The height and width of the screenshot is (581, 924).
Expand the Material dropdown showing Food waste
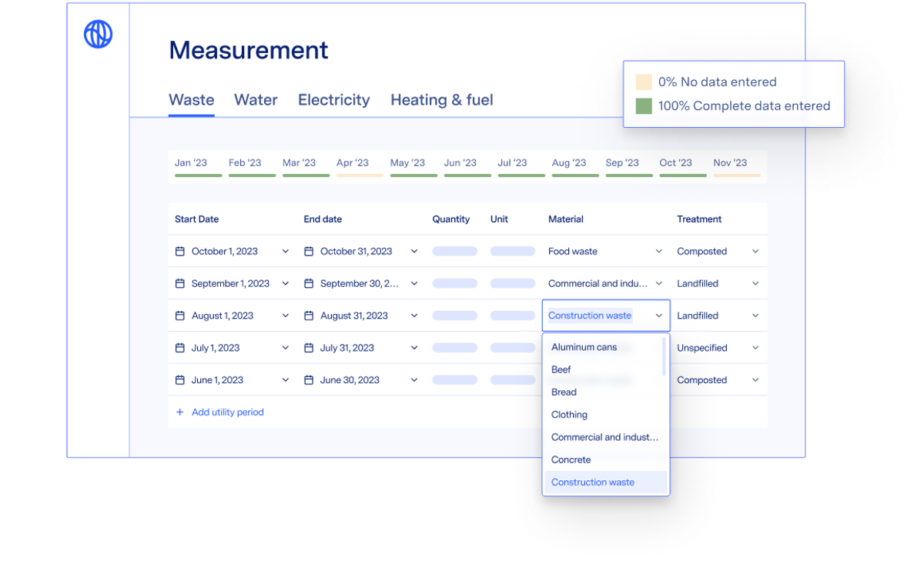point(659,251)
